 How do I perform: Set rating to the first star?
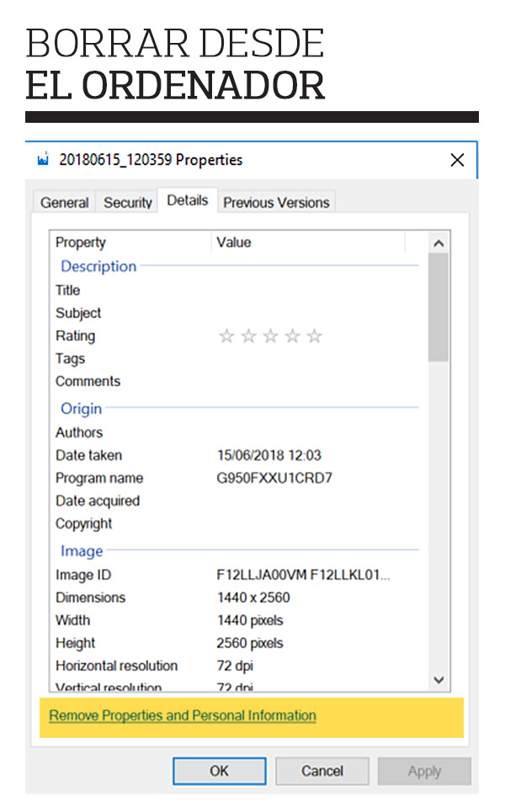point(226,337)
